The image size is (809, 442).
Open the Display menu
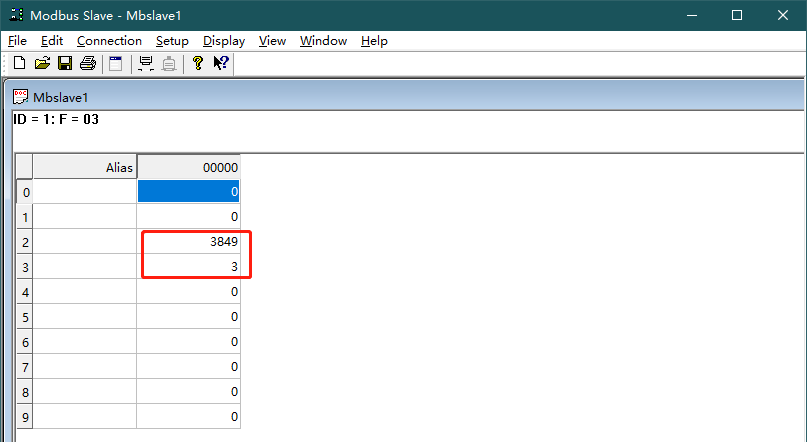click(x=224, y=41)
